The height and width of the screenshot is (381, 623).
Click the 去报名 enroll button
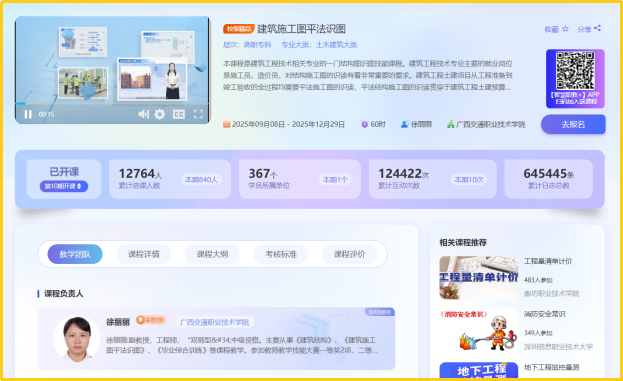[x=573, y=124]
